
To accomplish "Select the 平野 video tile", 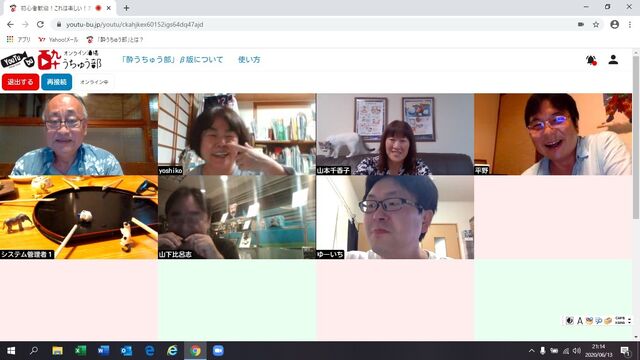I will (x=553, y=134).
